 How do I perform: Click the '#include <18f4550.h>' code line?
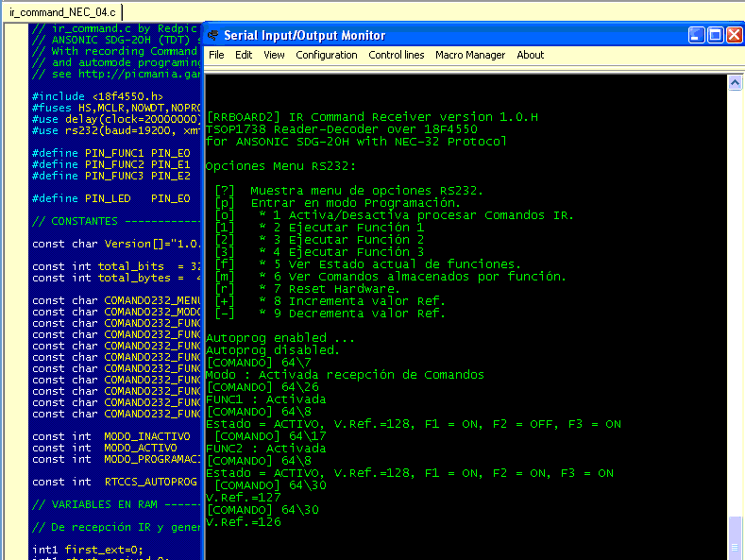coord(97,96)
